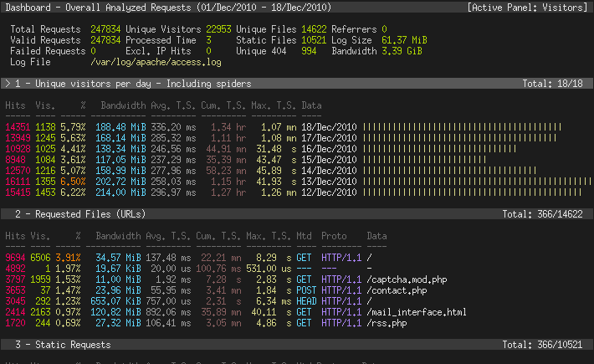Click the 40.11 s max time value
594x364 pixels.
click(271, 312)
